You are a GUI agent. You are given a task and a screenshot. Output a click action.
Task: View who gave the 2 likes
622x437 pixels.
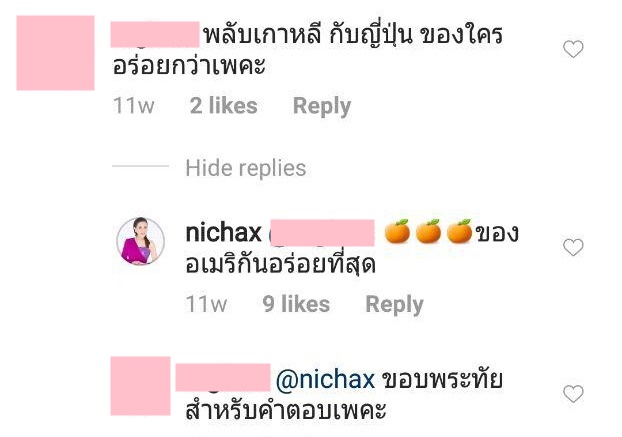point(223,106)
